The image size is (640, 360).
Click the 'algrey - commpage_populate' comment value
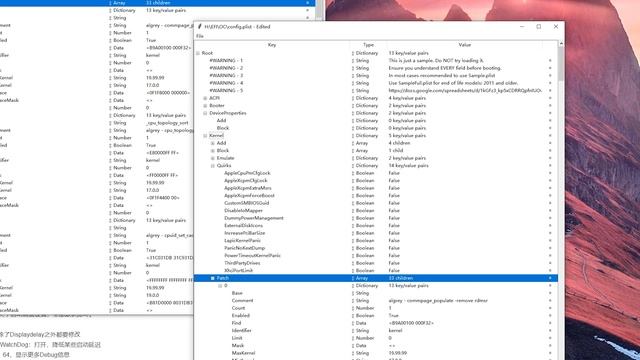coord(438,300)
